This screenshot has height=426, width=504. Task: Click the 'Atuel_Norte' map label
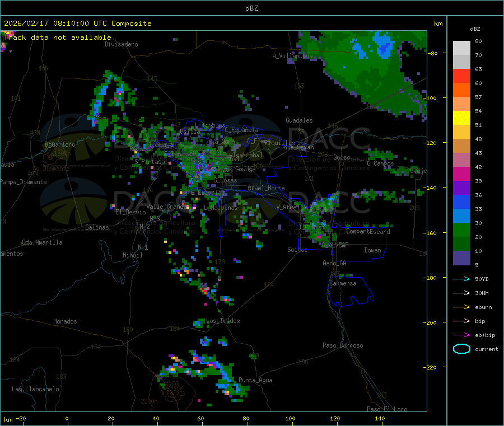point(266,188)
